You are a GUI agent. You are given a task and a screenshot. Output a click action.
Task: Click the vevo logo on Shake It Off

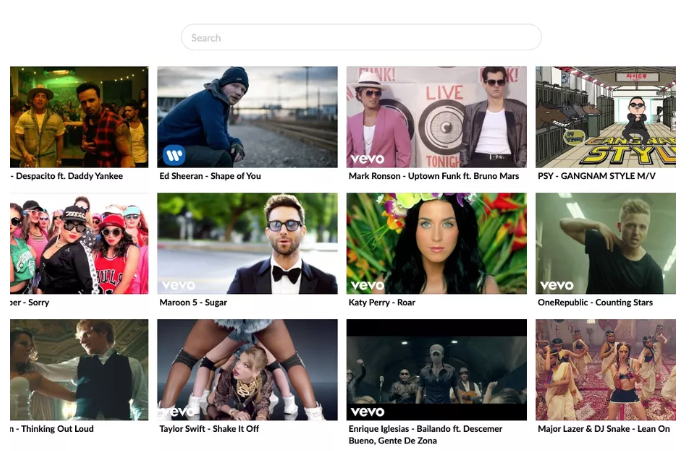[x=177, y=412]
